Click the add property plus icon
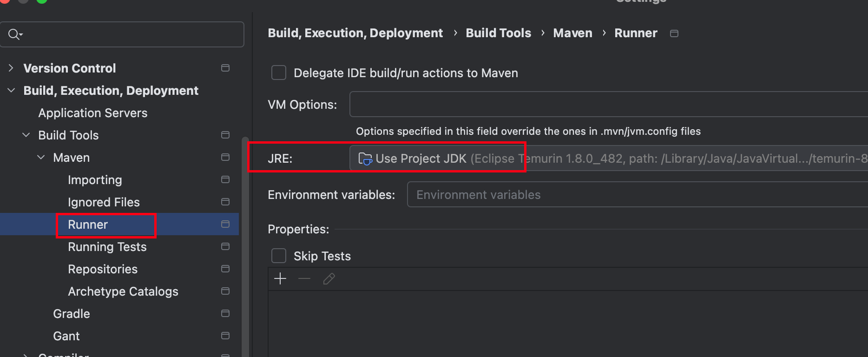The image size is (868, 357). click(x=280, y=279)
